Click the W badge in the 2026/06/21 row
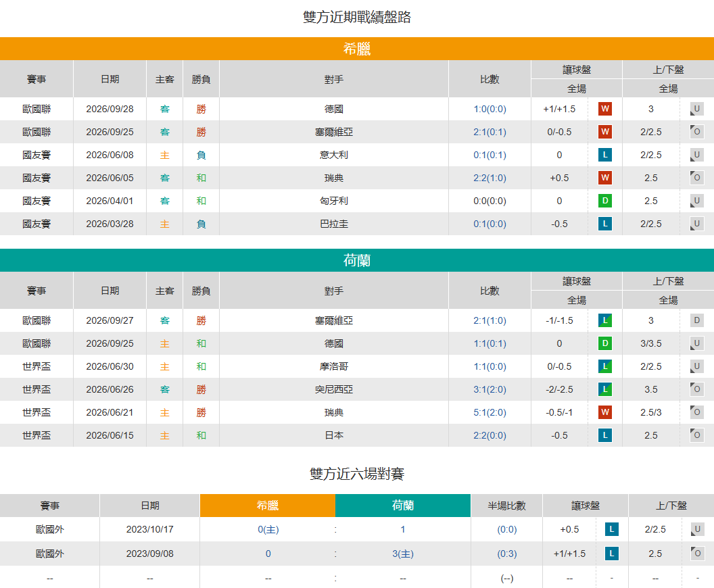The height and width of the screenshot is (588, 714). coord(604,412)
